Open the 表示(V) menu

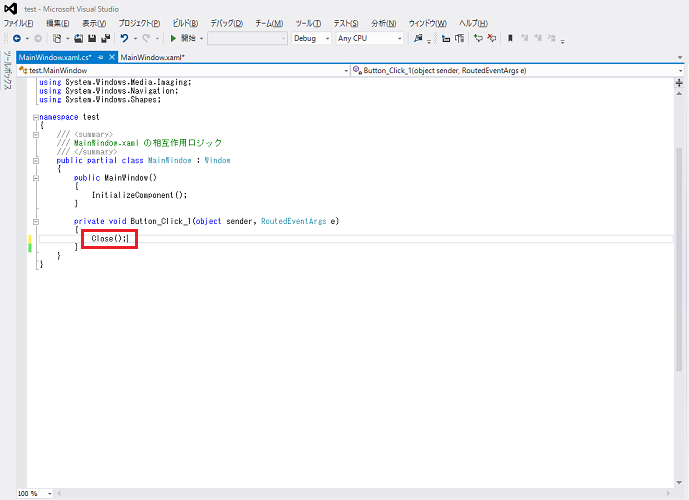tap(94, 23)
